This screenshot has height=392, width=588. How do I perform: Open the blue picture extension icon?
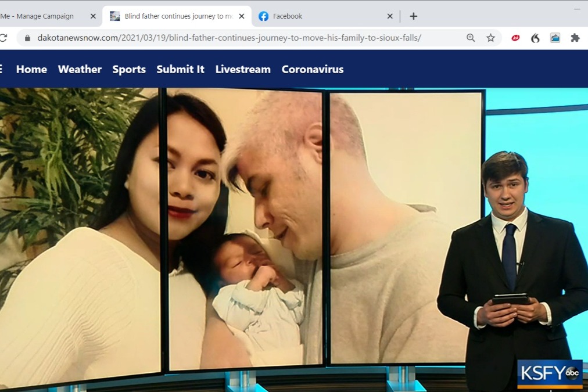[x=555, y=38]
